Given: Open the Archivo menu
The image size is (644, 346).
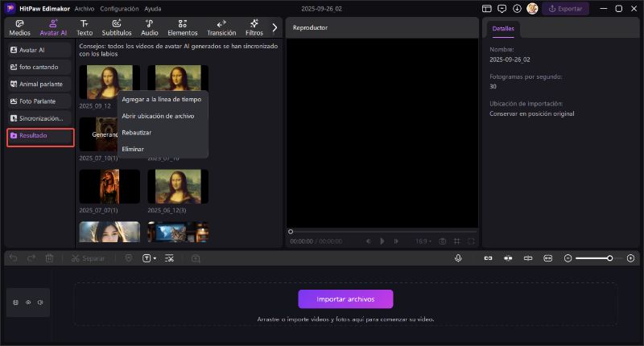Looking at the screenshot, I should pyautogui.click(x=85, y=9).
